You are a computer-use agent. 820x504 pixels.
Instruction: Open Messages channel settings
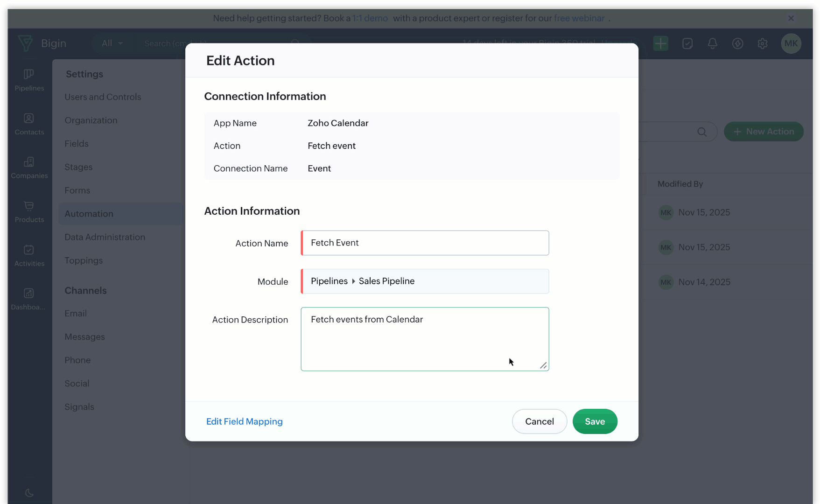(x=84, y=337)
